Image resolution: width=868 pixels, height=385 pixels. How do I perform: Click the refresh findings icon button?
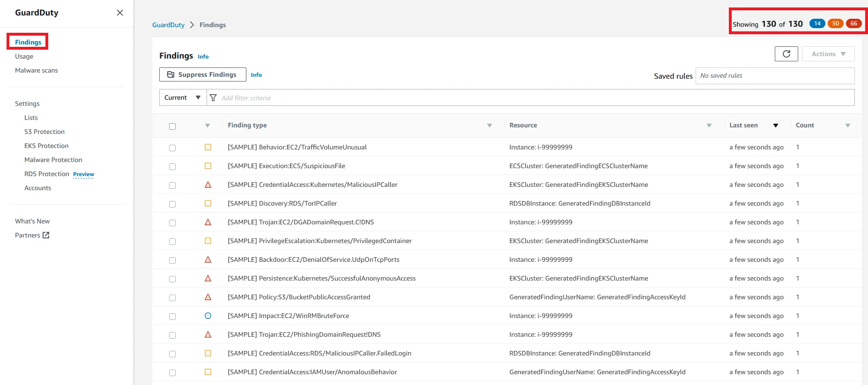pos(786,54)
